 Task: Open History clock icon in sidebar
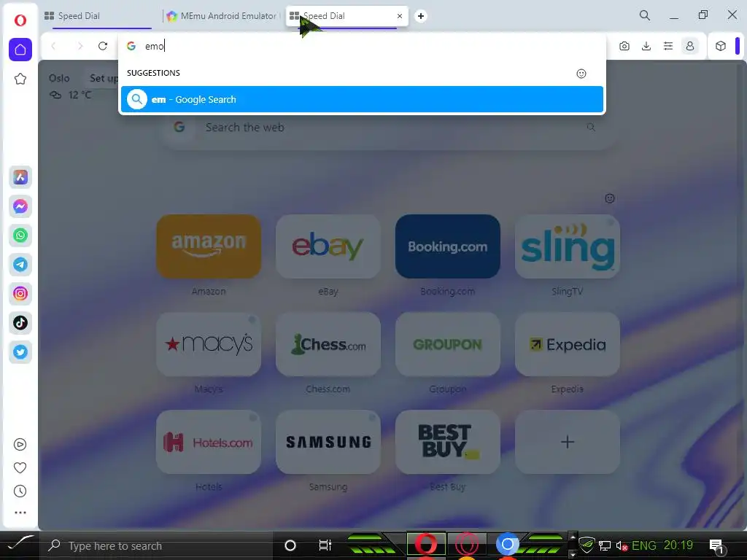pos(20,491)
